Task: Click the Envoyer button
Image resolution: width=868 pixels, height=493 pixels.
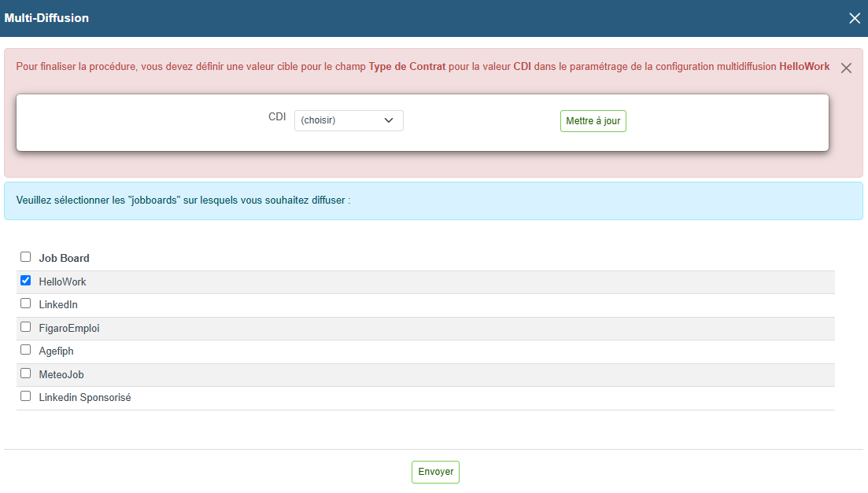Action: [x=435, y=472]
